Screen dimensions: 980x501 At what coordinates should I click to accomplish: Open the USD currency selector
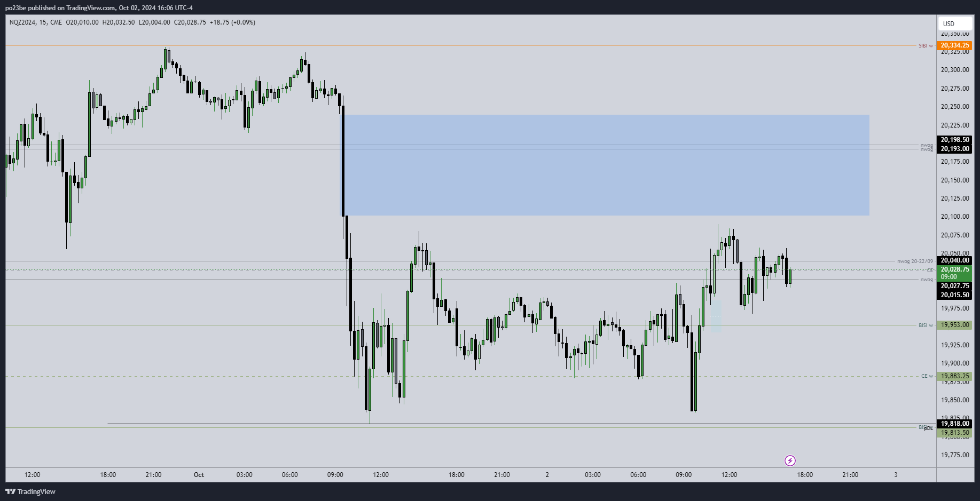click(954, 23)
